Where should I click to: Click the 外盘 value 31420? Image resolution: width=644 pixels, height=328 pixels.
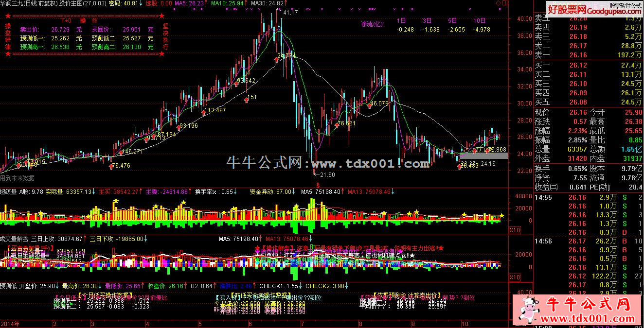click(577, 159)
